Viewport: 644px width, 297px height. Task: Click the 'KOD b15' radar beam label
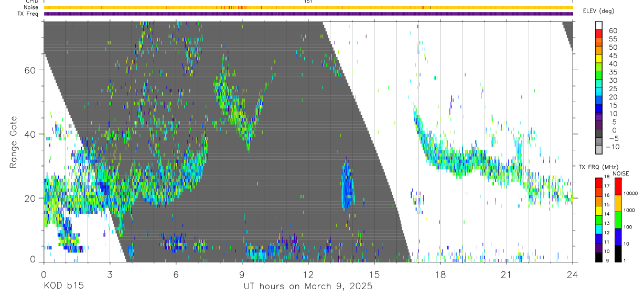point(63,286)
